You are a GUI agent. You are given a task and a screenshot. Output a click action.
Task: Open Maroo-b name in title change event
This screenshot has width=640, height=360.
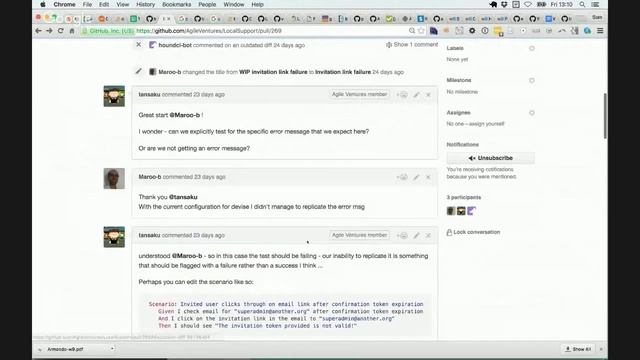coord(169,72)
